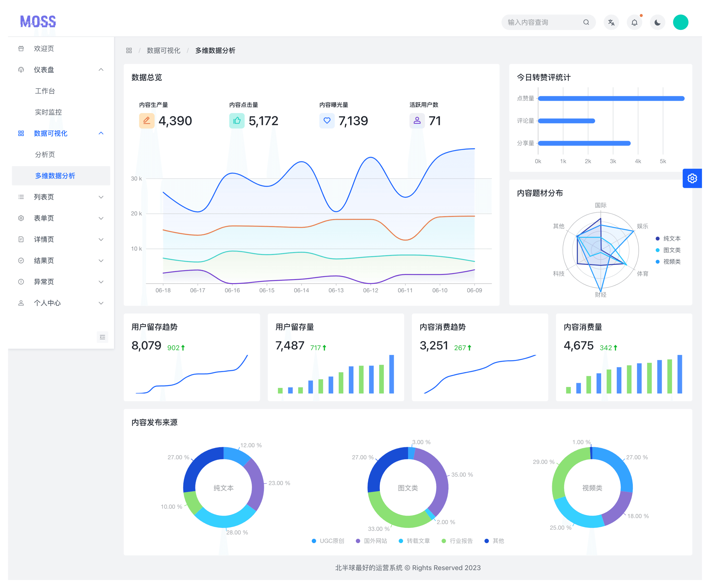
Task: Click the 用户留存趋势 value 8,079
Action: coord(146,346)
